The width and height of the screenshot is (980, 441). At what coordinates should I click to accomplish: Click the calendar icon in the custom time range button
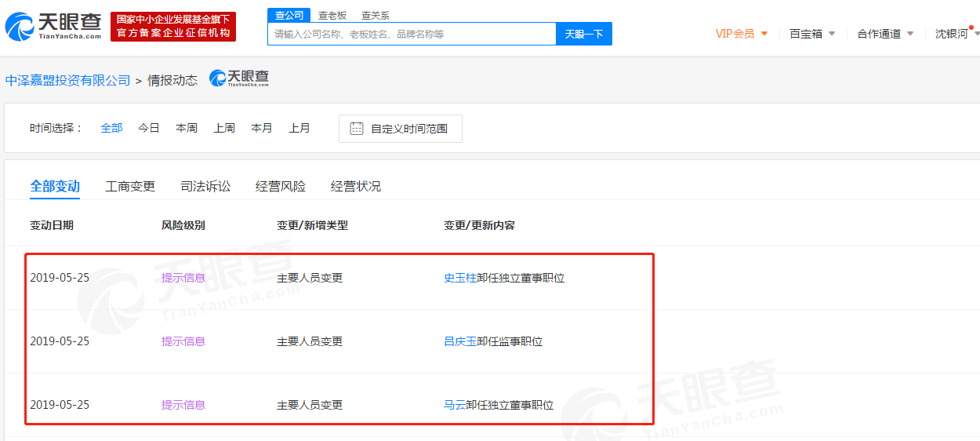pyautogui.click(x=356, y=129)
